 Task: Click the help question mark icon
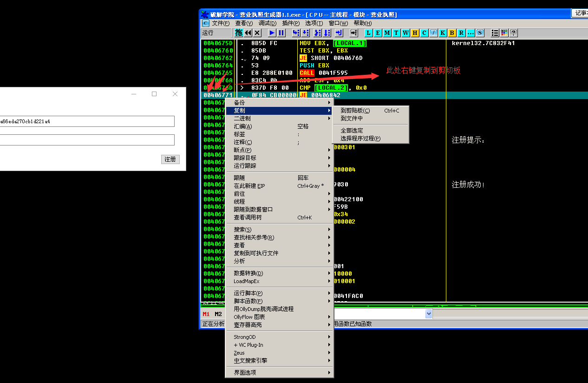pos(514,33)
